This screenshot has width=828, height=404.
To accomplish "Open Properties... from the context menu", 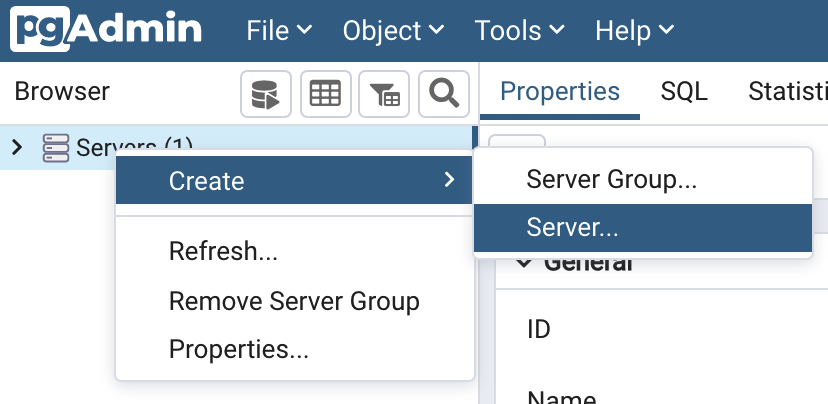I will tap(238, 349).
